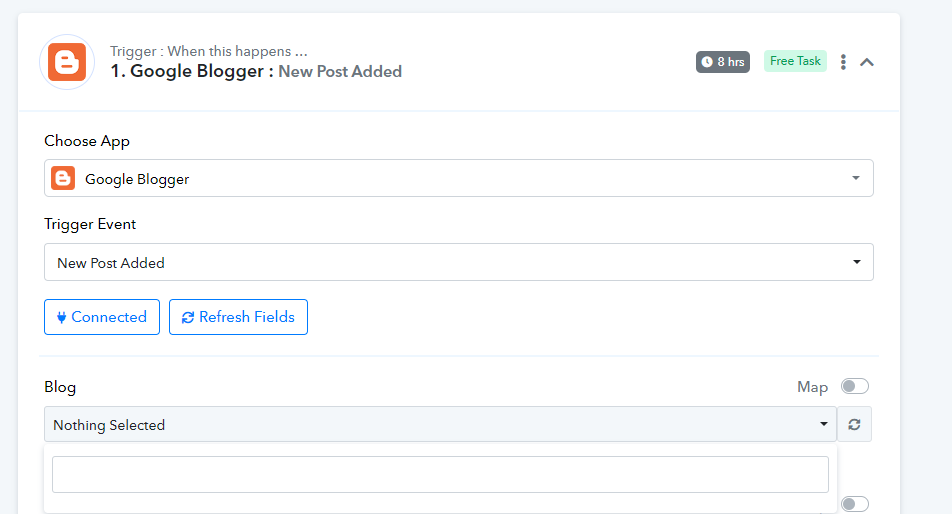Viewport: 952px width, 514px height.
Task: Click the Refresh Fields button
Action: click(x=238, y=317)
